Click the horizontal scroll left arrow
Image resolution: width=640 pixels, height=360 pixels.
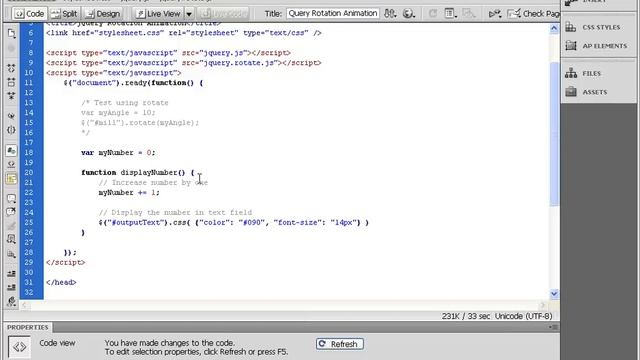pyautogui.click(x=24, y=305)
